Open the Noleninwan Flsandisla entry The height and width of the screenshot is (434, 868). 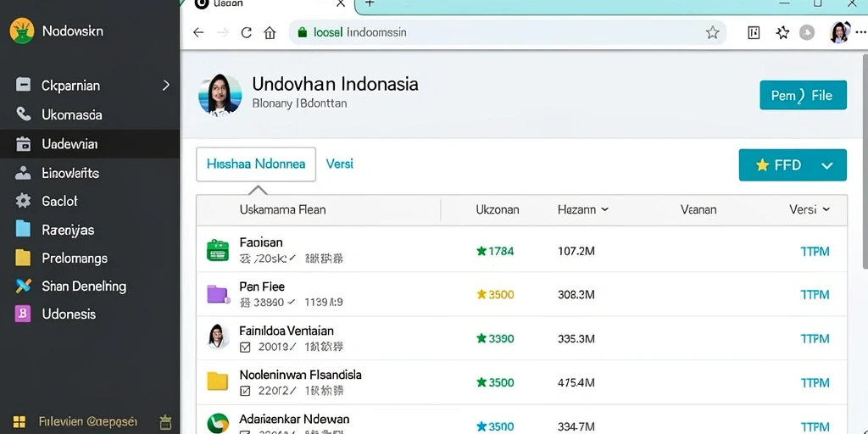(300, 375)
